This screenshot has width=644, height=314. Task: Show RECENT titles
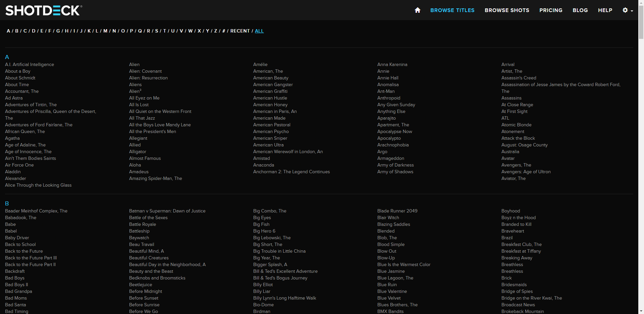click(x=240, y=31)
